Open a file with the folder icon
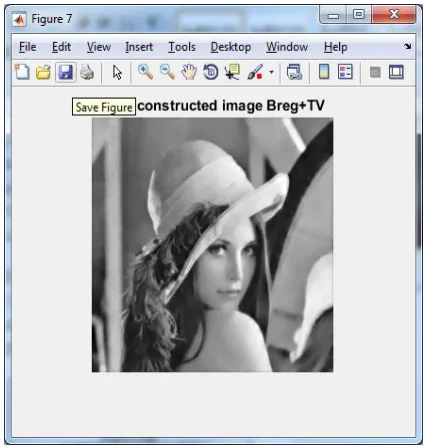The image size is (424, 446). pyautogui.click(x=43, y=72)
